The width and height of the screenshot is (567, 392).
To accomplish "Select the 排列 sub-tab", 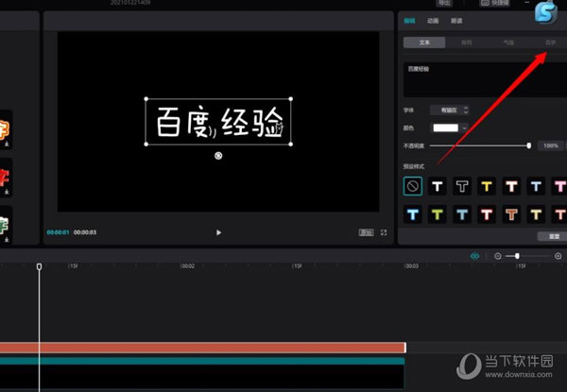I will tap(467, 43).
